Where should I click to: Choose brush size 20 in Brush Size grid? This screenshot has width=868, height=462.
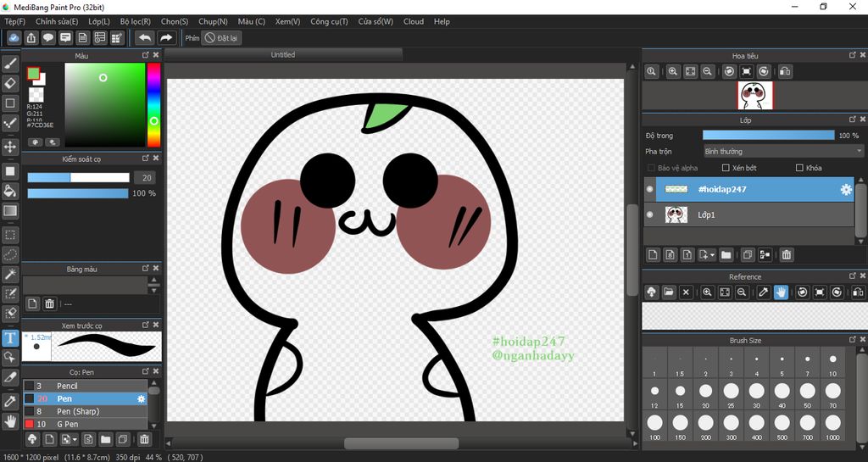click(x=705, y=395)
